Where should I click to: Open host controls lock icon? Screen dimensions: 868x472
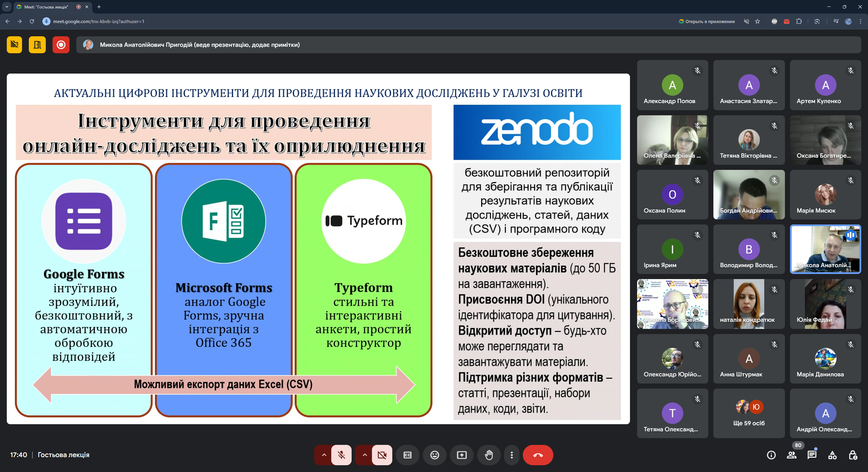[853, 455]
